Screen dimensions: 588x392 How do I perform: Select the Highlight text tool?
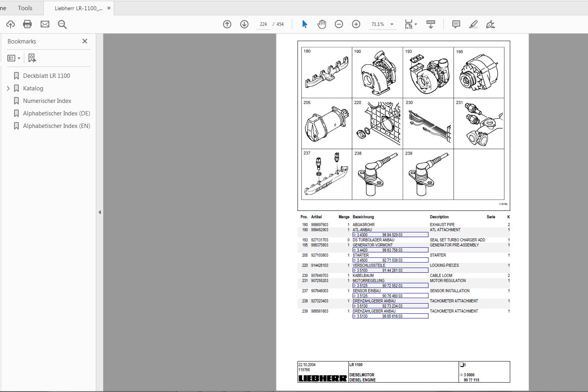[x=473, y=24]
